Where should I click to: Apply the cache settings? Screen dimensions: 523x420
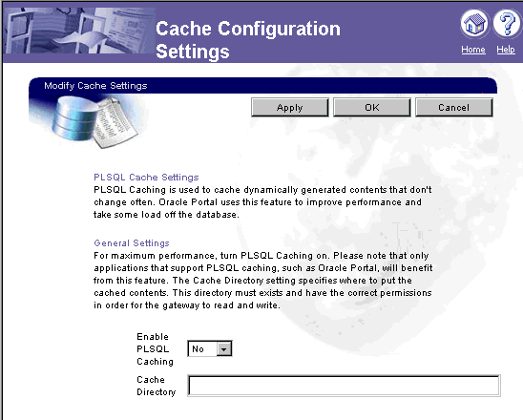289,108
